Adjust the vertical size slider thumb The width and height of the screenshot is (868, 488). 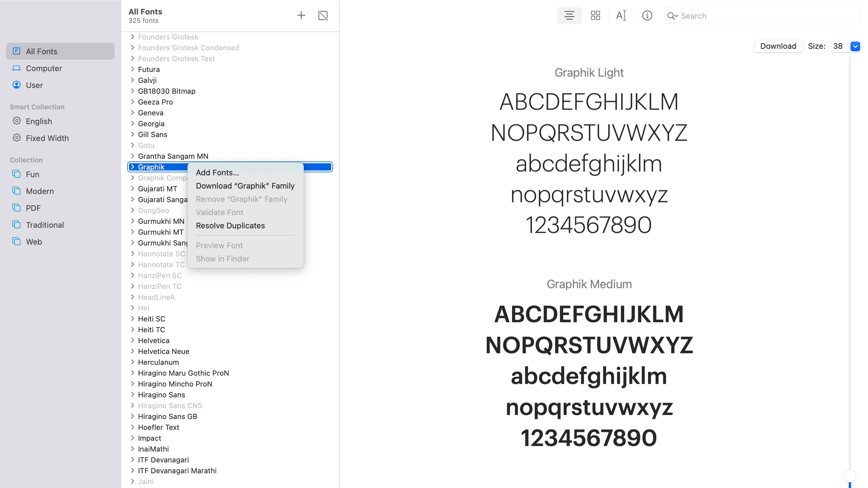click(850, 476)
